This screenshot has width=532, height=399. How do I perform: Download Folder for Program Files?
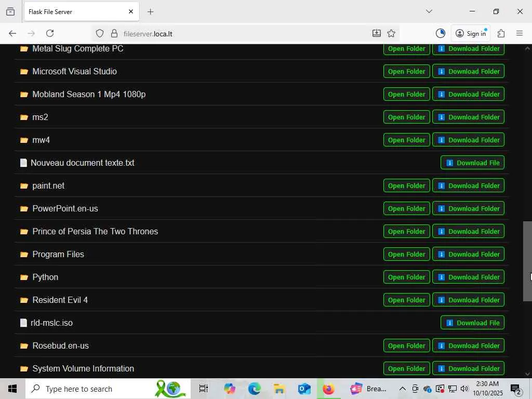tap(468, 254)
